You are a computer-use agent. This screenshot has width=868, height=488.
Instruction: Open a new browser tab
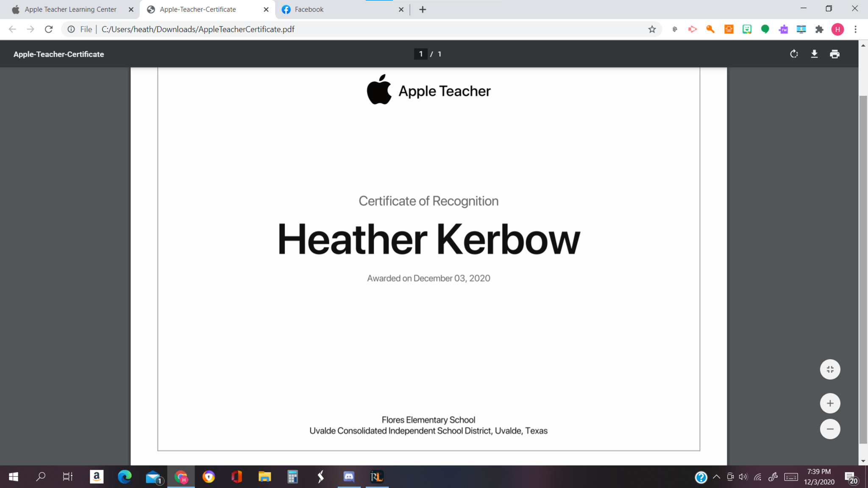(x=423, y=9)
